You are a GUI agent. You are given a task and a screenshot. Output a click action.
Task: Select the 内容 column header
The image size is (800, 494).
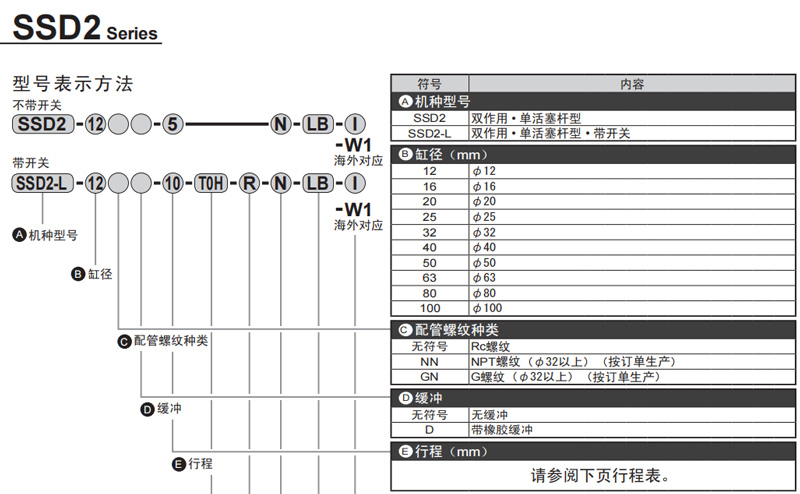coord(632,85)
